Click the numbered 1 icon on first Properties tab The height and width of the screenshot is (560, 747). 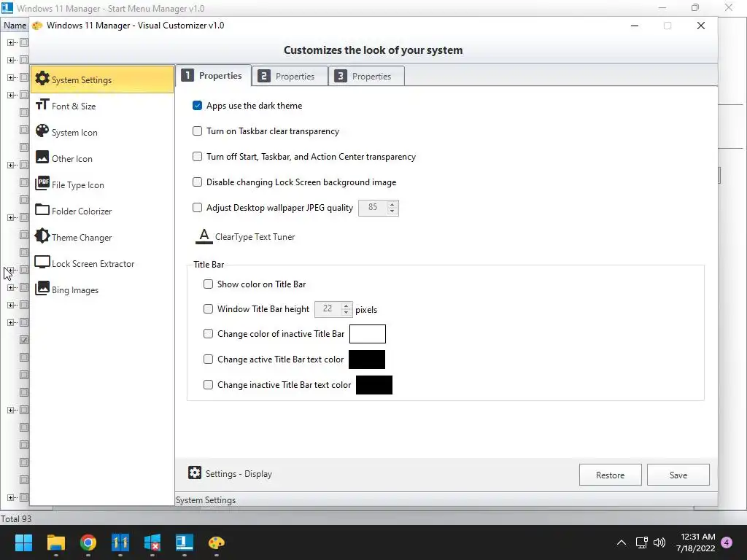click(187, 75)
